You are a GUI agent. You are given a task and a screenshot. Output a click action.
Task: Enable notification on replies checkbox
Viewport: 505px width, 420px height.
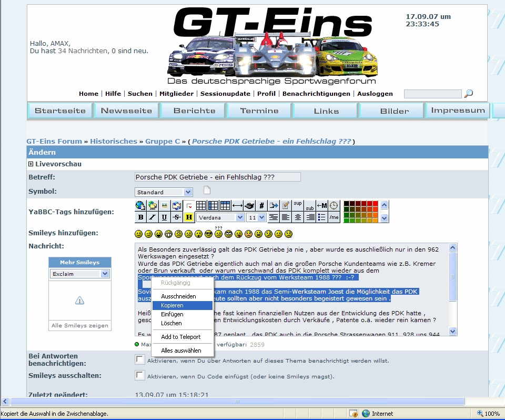(x=140, y=359)
